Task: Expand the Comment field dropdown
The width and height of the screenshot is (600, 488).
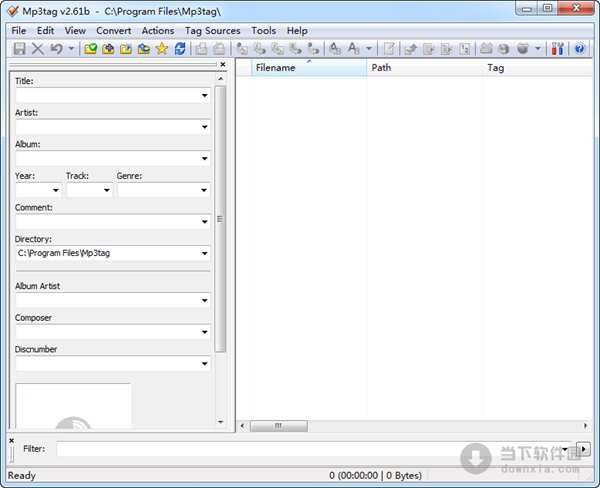Action: pyautogui.click(x=205, y=222)
